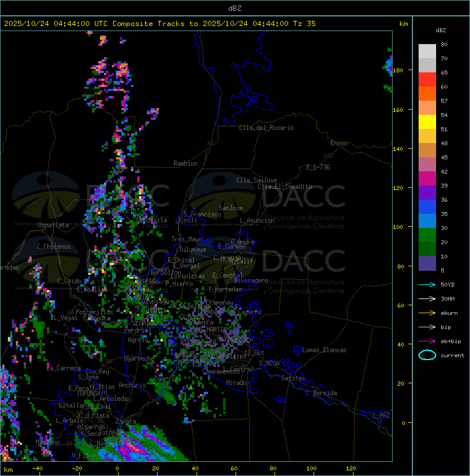Viewport: 470px width, 476px height.
Task: Pick the purple 36-39 dBZ swatch
Action: coord(427,192)
